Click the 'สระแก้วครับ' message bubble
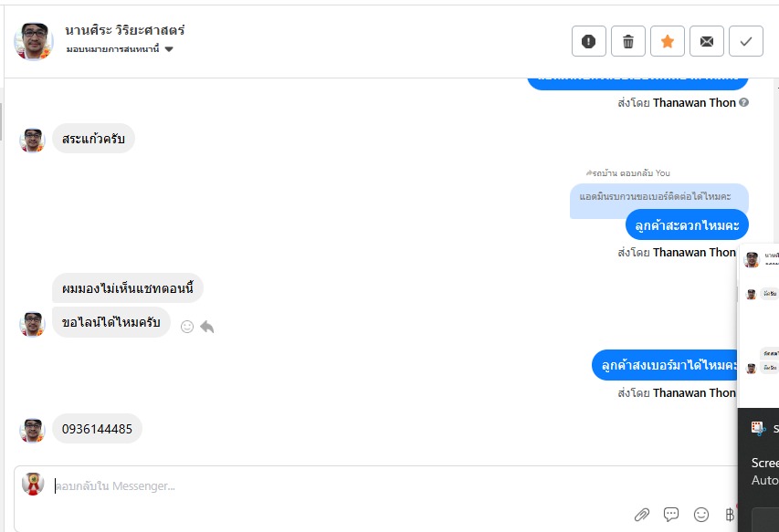779x532 pixels. click(93, 139)
